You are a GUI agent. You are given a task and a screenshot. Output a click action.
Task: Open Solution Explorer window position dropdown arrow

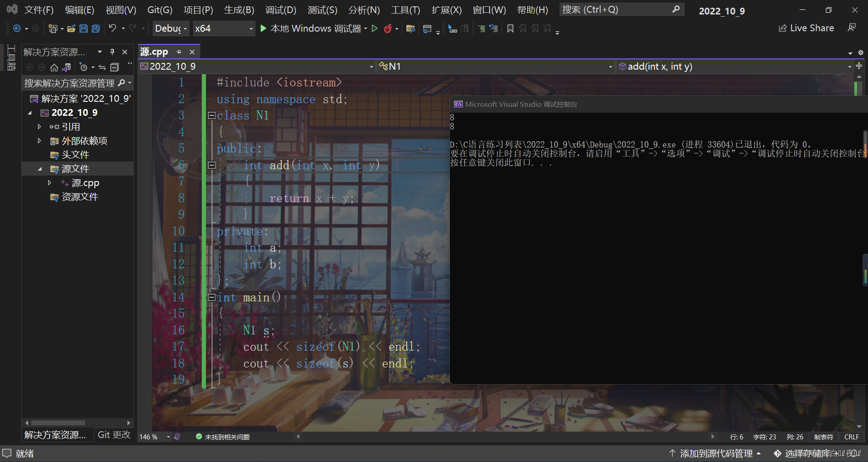pyautogui.click(x=100, y=52)
